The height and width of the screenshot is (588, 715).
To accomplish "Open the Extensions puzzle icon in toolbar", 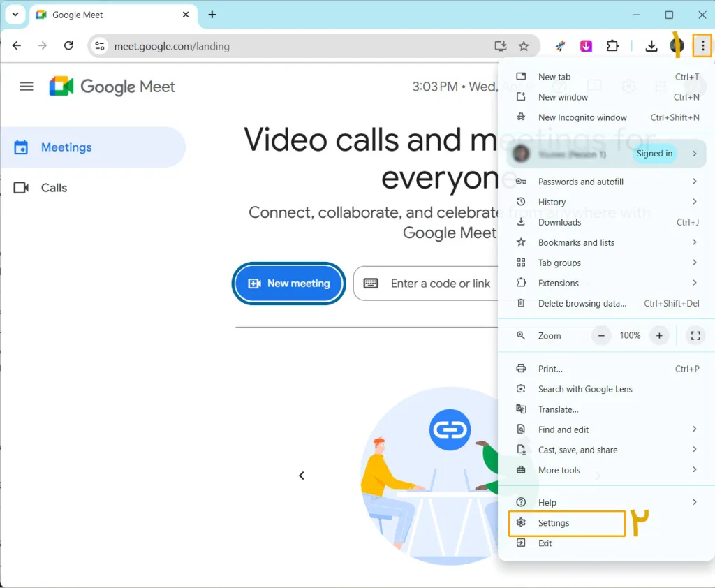I will click(612, 46).
